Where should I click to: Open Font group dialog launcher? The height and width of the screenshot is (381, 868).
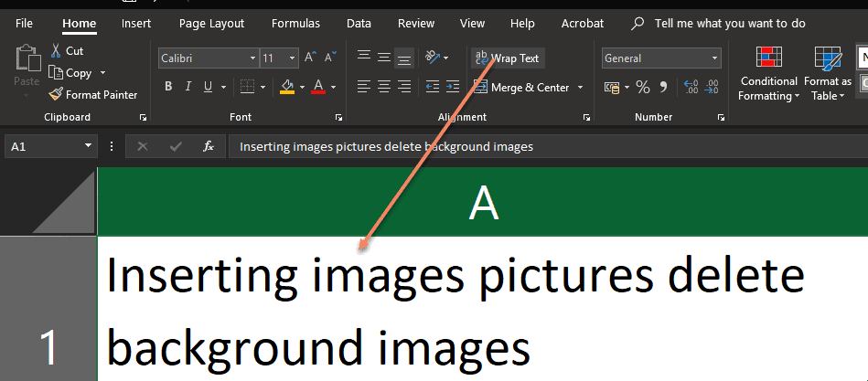[338, 117]
